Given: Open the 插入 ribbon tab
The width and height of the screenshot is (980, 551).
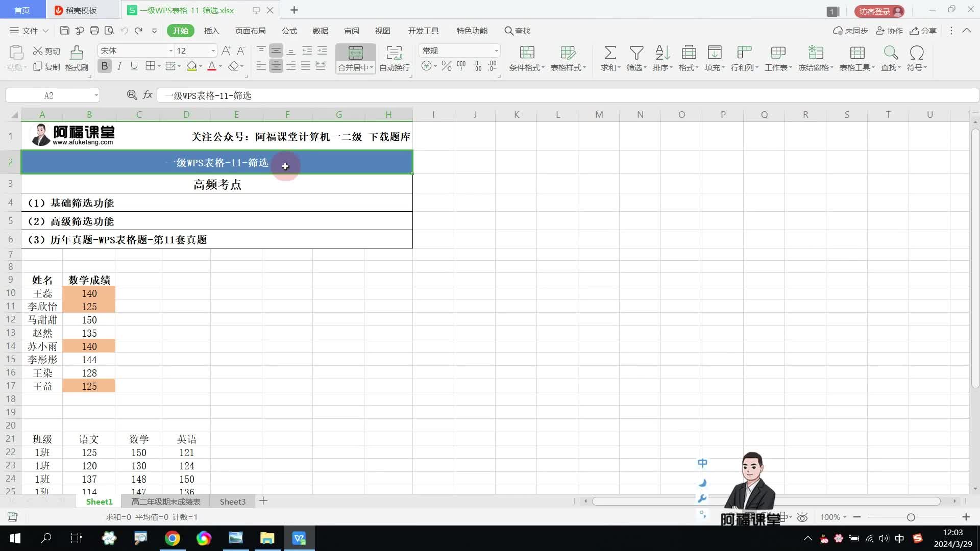Looking at the screenshot, I should [211, 31].
